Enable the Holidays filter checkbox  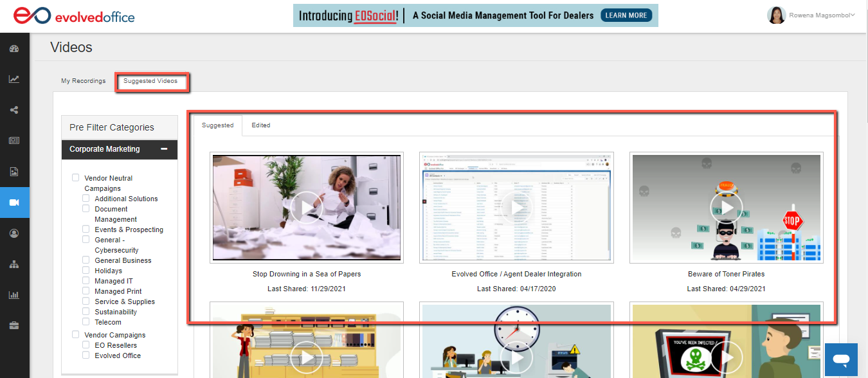tap(86, 271)
